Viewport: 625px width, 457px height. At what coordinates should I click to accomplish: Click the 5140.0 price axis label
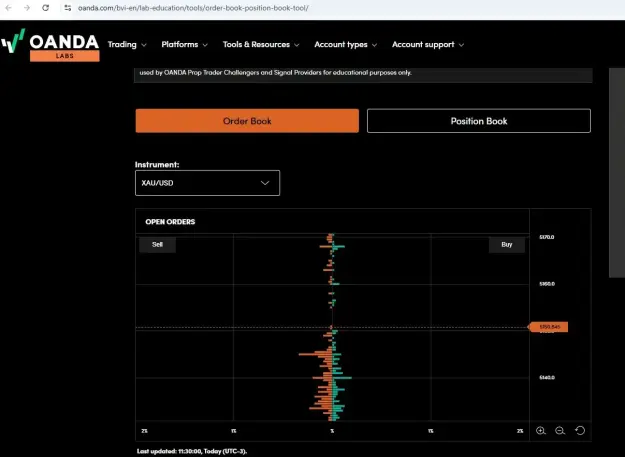(547, 377)
